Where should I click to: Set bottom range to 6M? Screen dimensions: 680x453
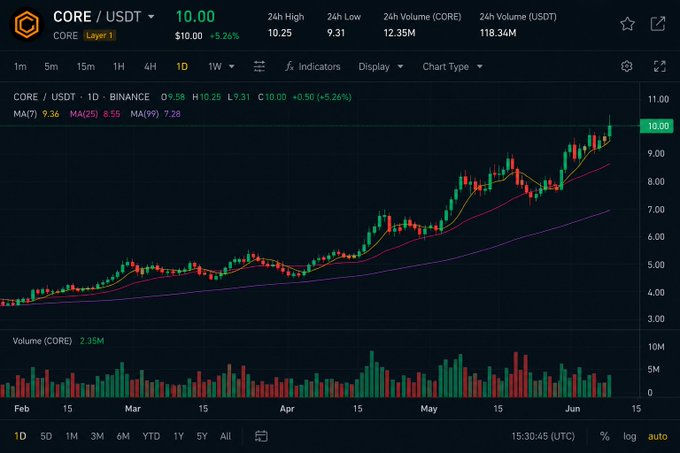click(x=123, y=436)
